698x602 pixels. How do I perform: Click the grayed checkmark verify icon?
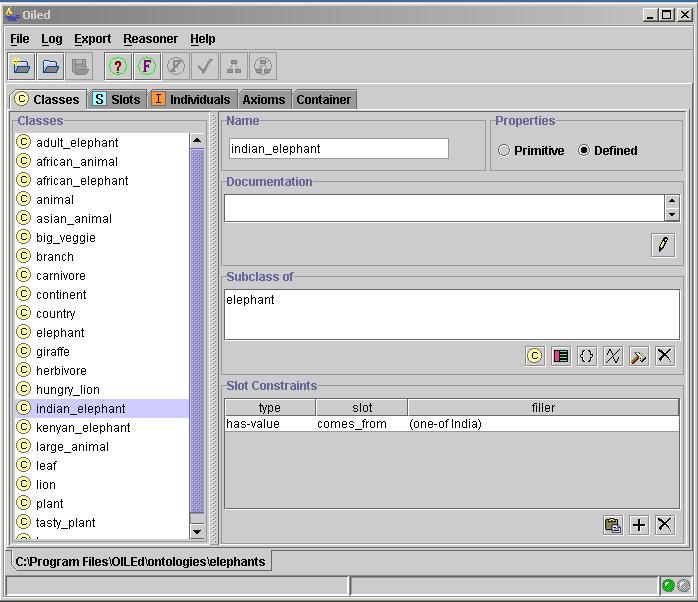coord(205,66)
